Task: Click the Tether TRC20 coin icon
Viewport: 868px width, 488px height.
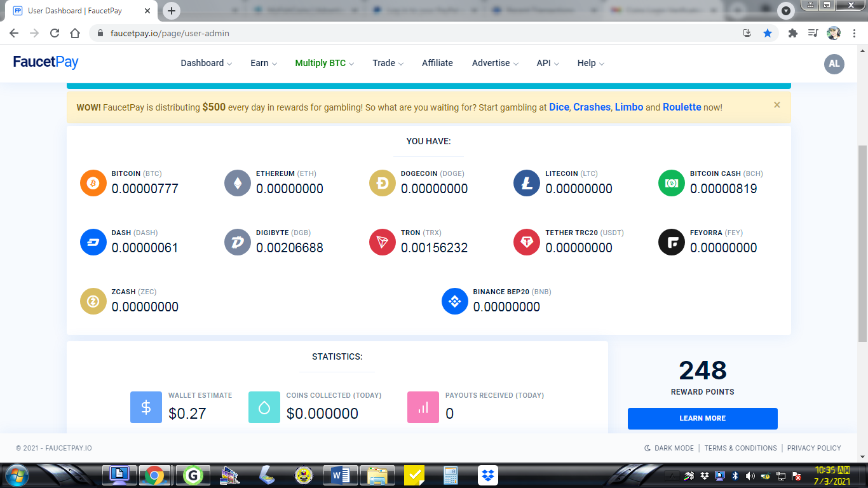Action: (x=527, y=242)
